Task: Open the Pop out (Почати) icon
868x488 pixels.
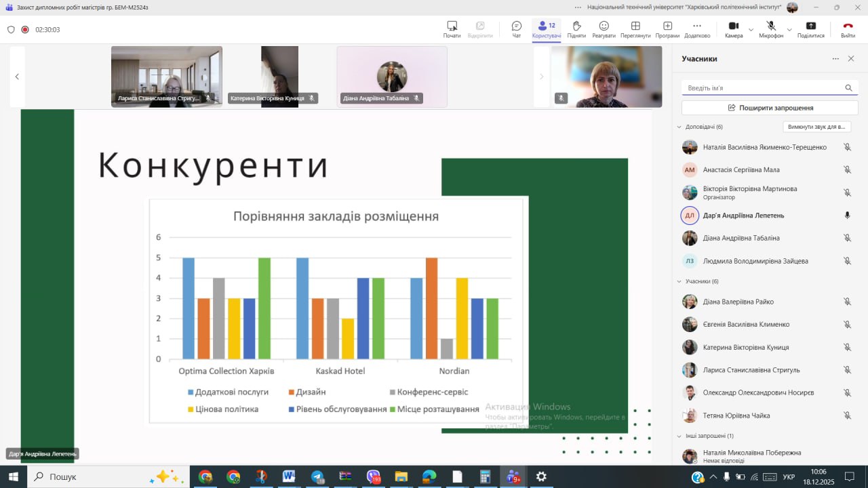Action: (x=452, y=28)
